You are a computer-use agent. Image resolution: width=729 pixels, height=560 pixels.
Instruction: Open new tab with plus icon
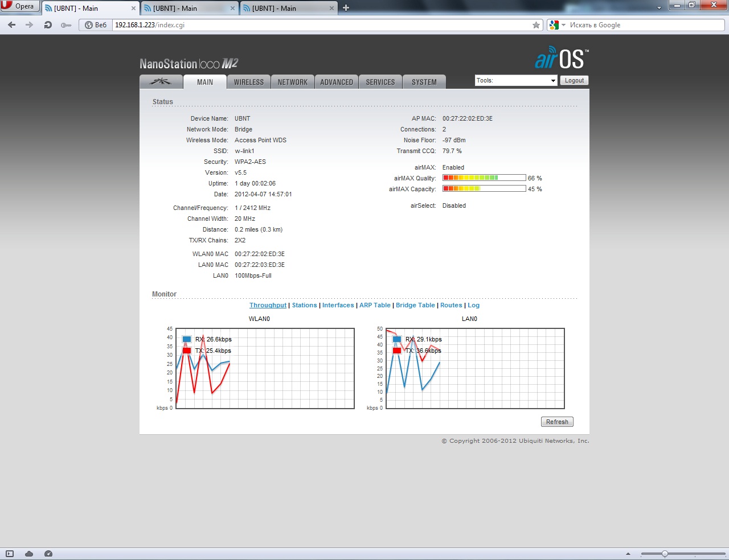coord(346,8)
